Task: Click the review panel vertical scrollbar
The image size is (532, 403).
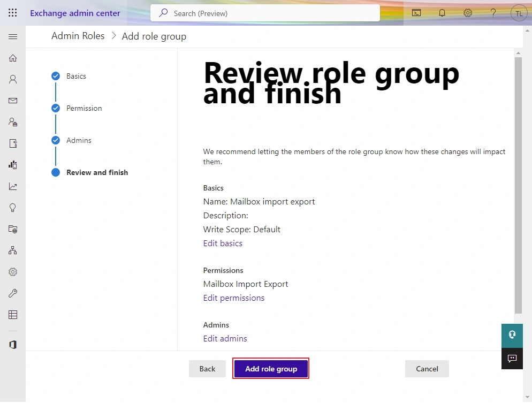Action: (x=518, y=185)
